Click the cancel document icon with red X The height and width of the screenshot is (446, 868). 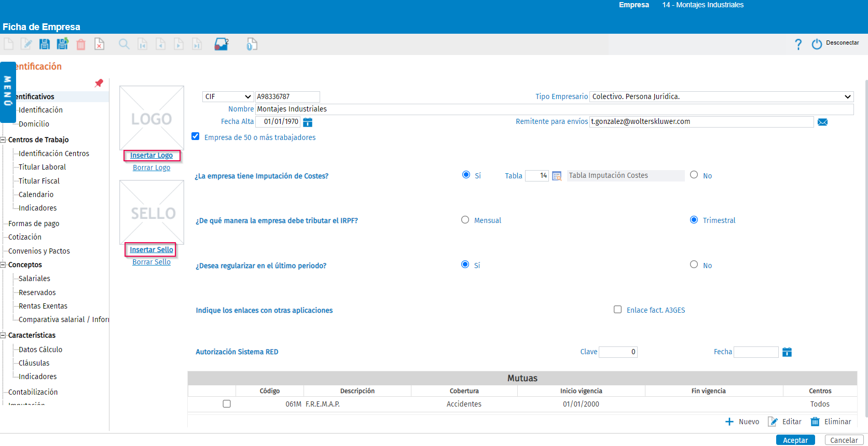click(99, 44)
